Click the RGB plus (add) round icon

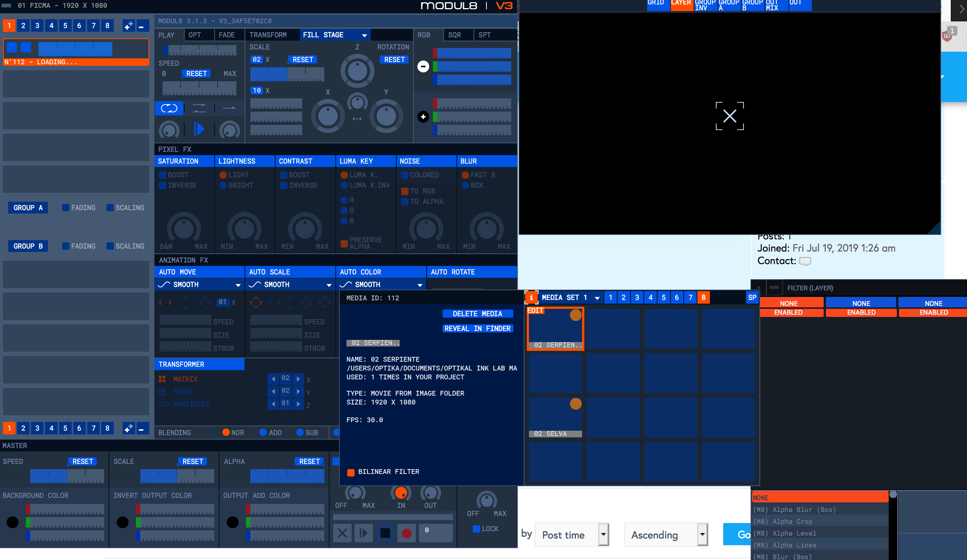[x=423, y=117]
